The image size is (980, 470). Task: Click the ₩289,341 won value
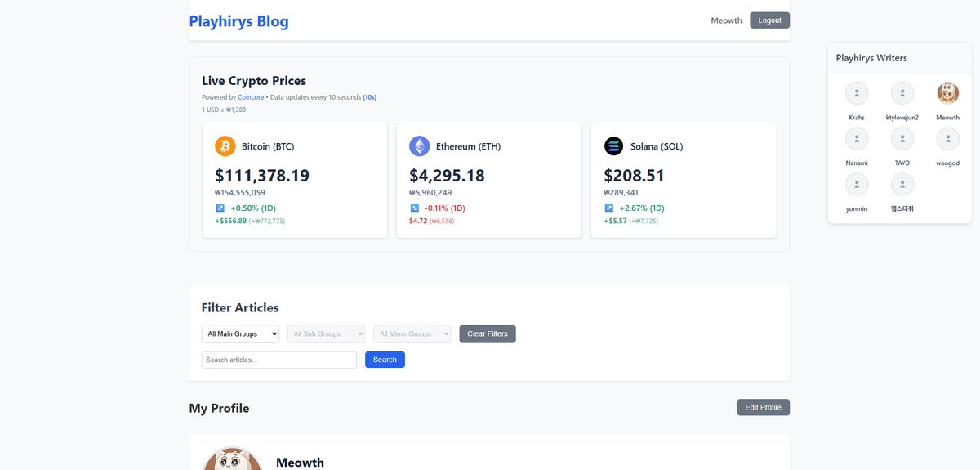pyautogui.click(x=621, y=193)
